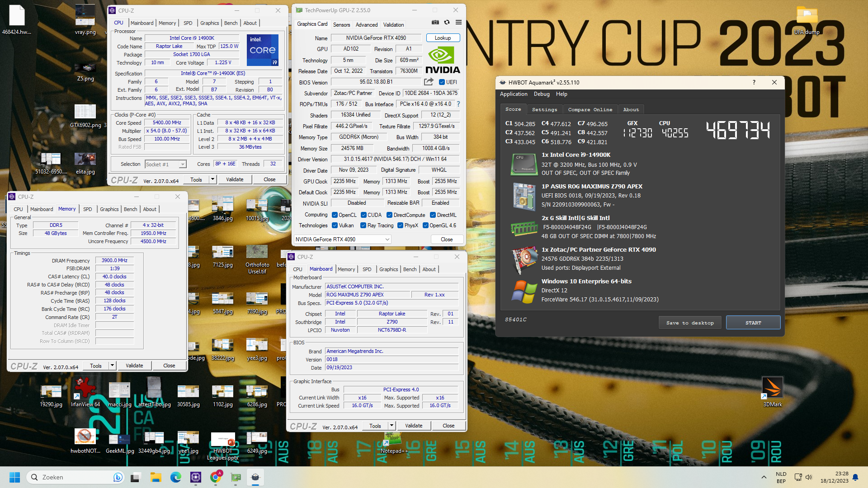The image size is (868, 488).
Task: Toggle UEFI checkbox in GPU-Z
Action: [x=442, y=82]
